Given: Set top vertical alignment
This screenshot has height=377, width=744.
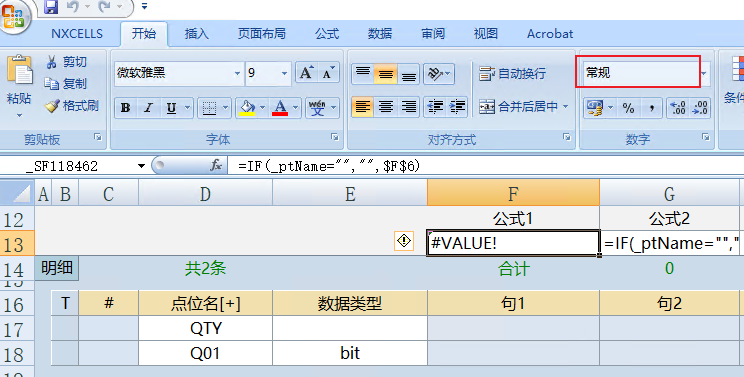Looking at the screenshot, I should [x=363, y=74].
